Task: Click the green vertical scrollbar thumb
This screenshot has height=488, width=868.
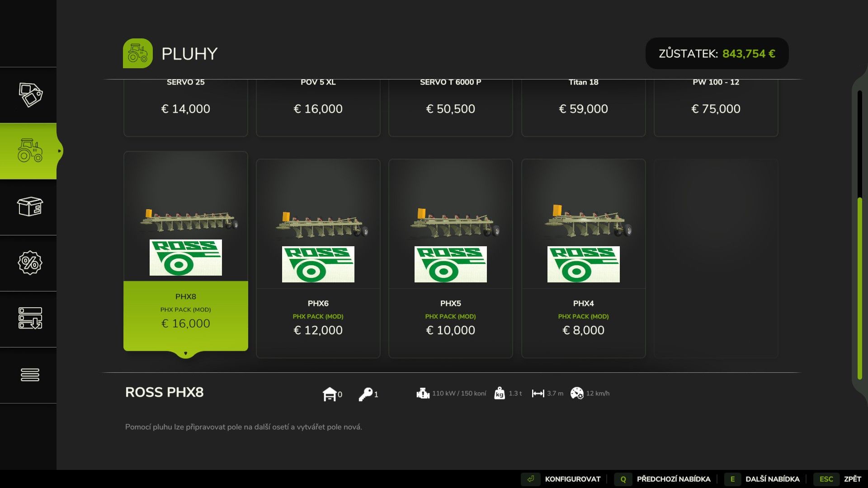Action: point(859,289)
